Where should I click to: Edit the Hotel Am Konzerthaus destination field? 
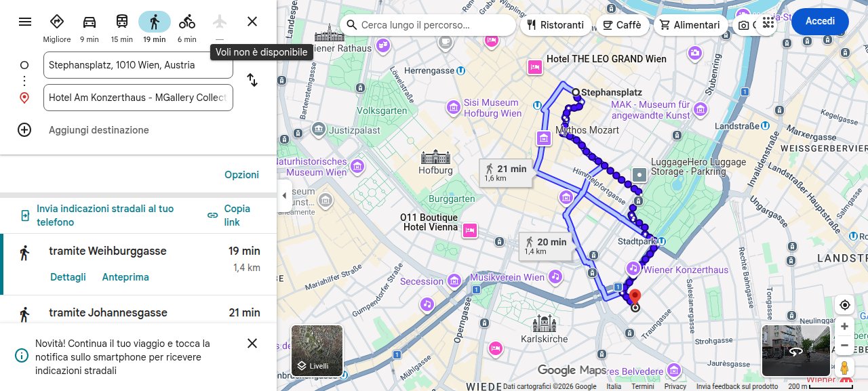click(138, 98)
